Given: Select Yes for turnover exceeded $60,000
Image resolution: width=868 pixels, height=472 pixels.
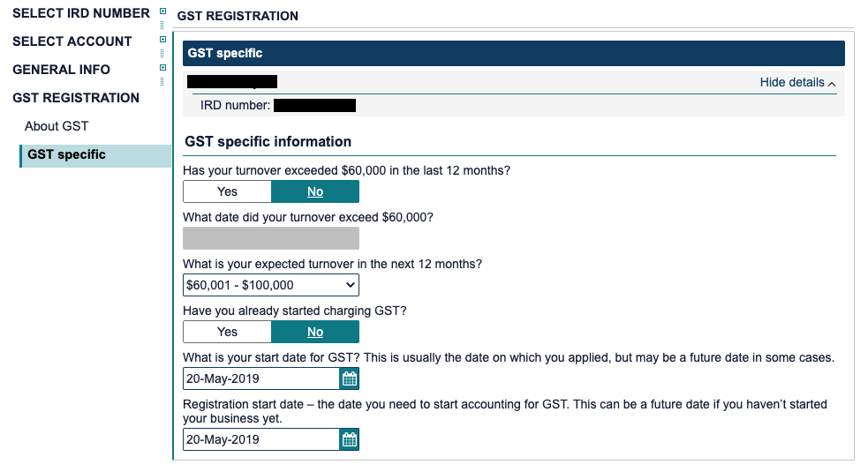Looking at the screenshot, I should click(227, 191).
